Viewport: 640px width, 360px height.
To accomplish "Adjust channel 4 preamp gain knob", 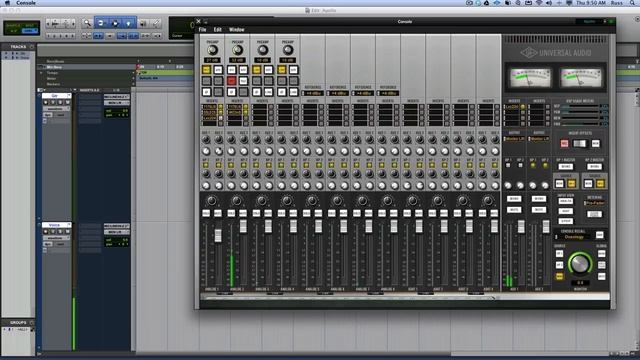I will coord(288,50).
